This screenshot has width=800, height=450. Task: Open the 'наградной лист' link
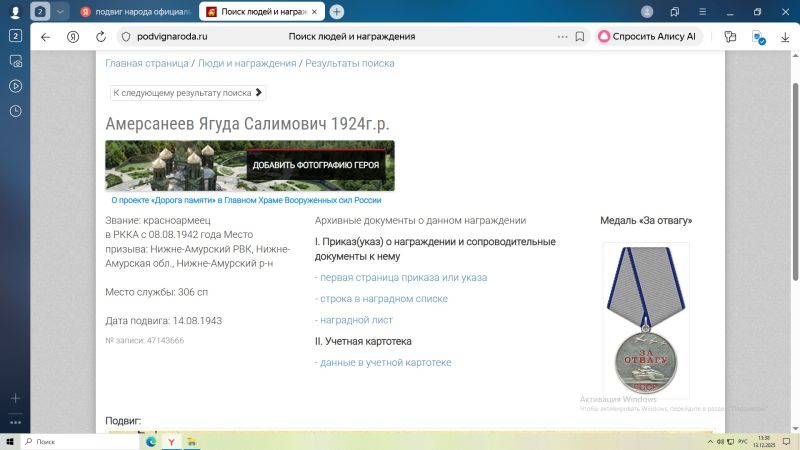pyautogui.click(x=354, y=320)
